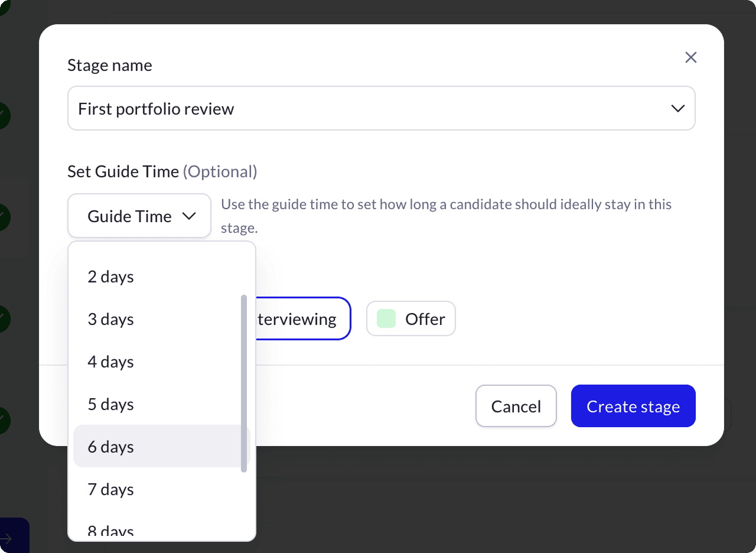The height and width of the screenshot is (553, 756).
Task: Click the chevron in Stage name field
Action: coord(677,109)
